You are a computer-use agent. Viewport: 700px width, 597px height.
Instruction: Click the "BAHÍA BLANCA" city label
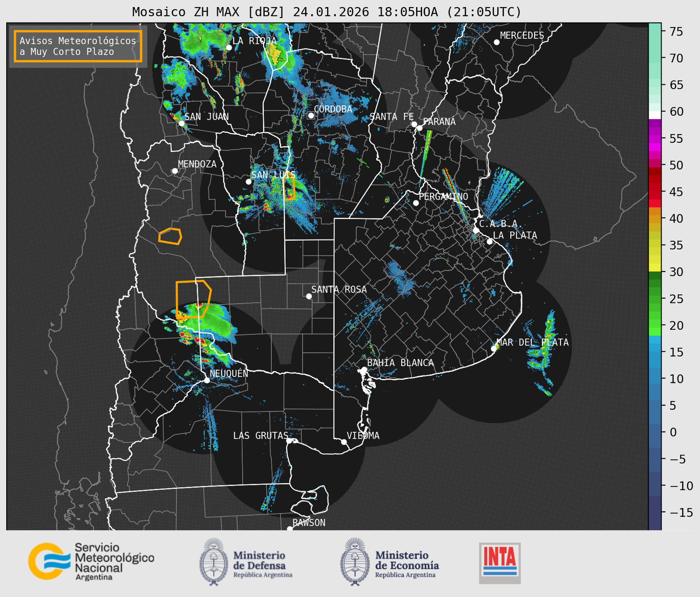[400, 363]
